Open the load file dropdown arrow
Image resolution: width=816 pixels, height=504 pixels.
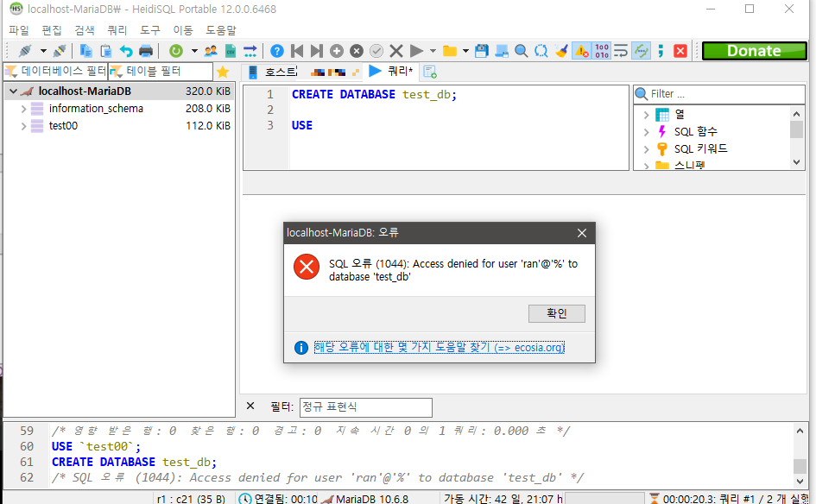(x=465, y=51)
